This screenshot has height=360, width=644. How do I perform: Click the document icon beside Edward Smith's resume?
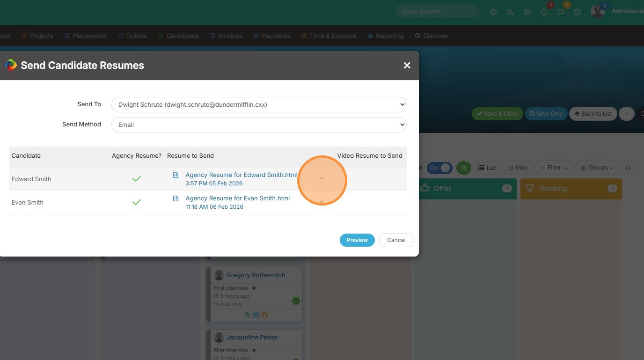pyautogui.click(x=176, y=175)
